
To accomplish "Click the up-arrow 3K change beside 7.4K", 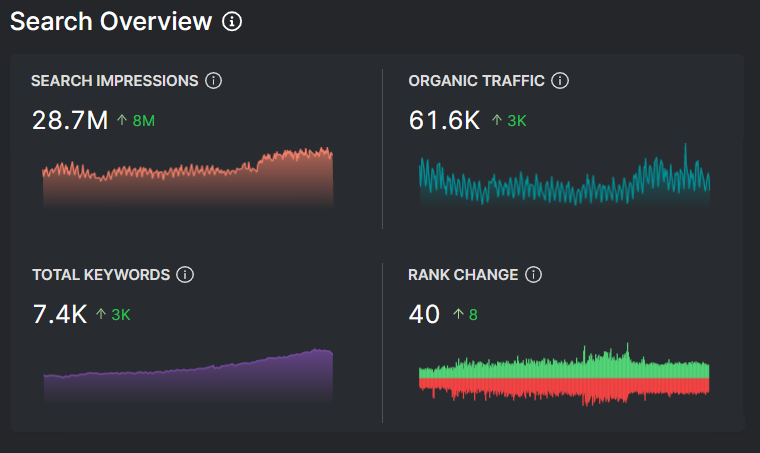I will coord(113,314).
